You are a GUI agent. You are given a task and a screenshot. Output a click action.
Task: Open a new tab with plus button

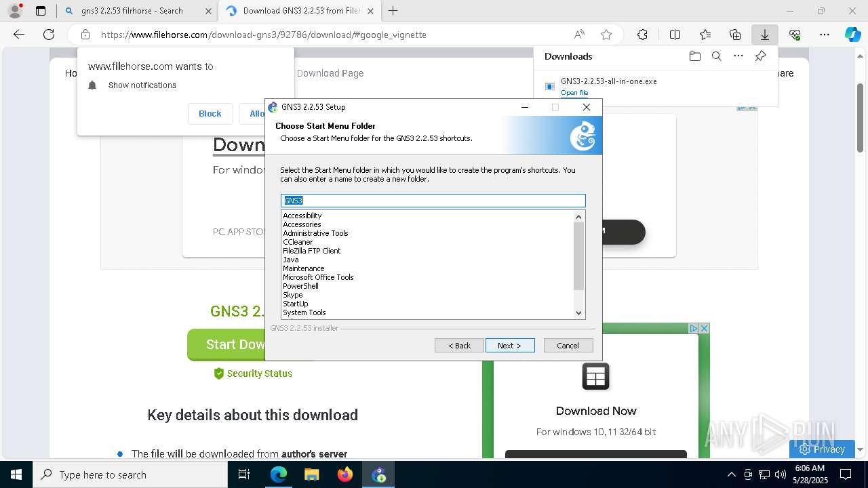393,11
